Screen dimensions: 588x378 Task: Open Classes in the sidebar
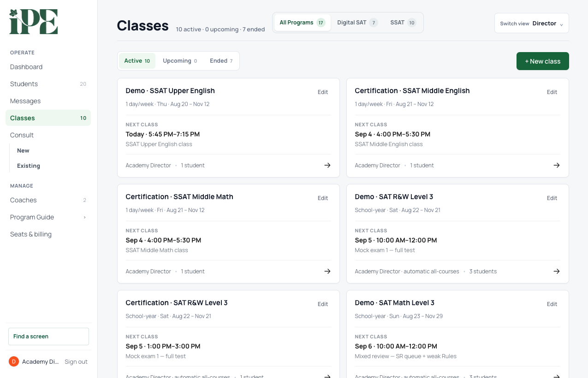[x=48, y=118]
